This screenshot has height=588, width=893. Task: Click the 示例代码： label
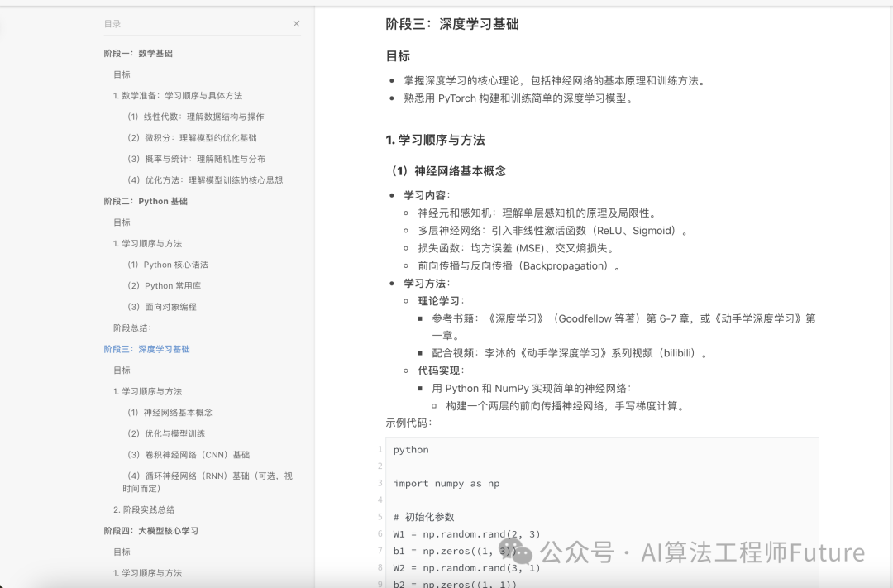pos(409,423)
